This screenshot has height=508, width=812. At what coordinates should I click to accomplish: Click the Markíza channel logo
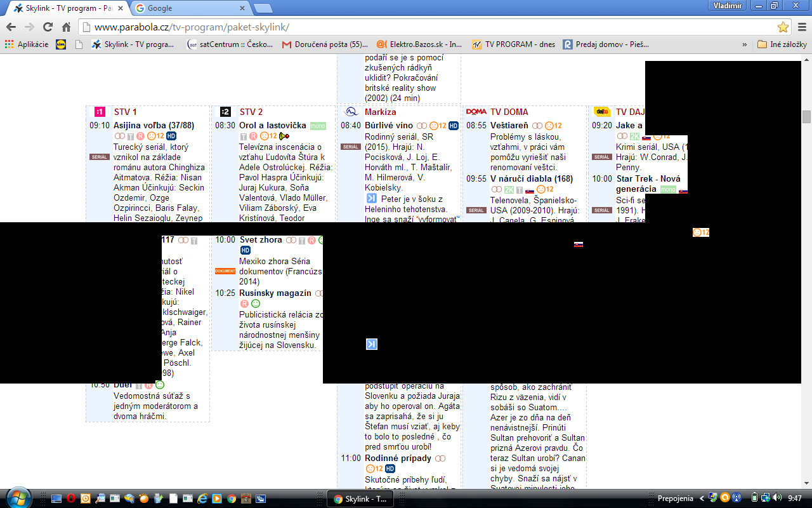coord(351,112)
